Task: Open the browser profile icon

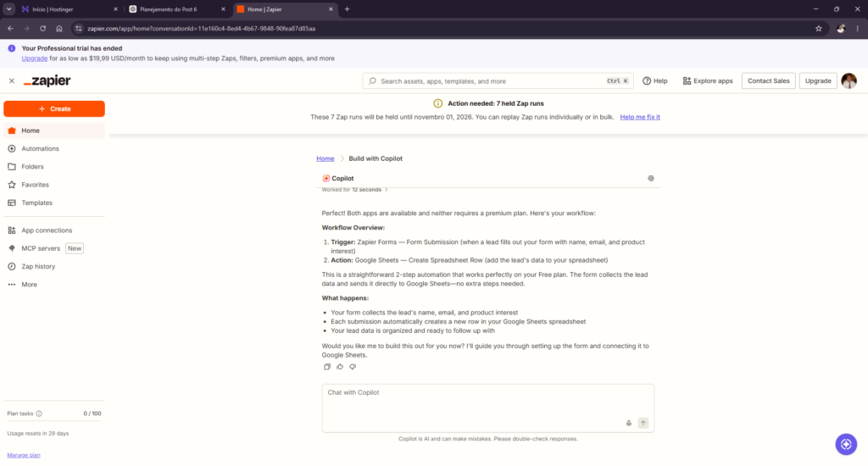Action: 841,29
